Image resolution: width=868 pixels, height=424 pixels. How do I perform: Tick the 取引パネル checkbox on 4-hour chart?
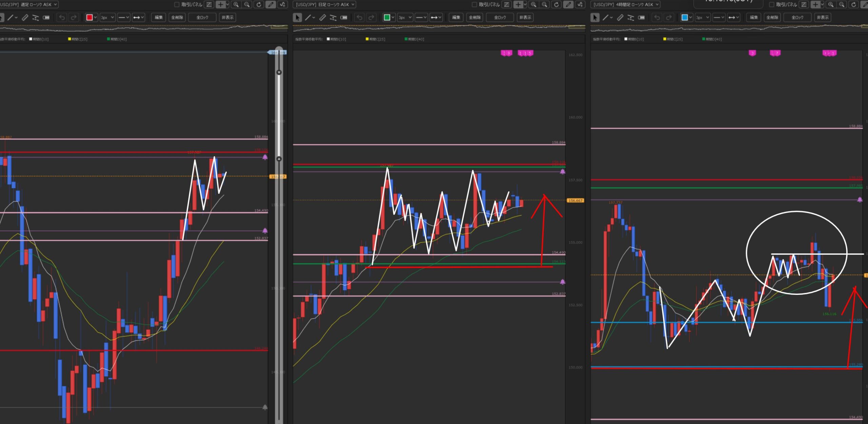point(772,4)
